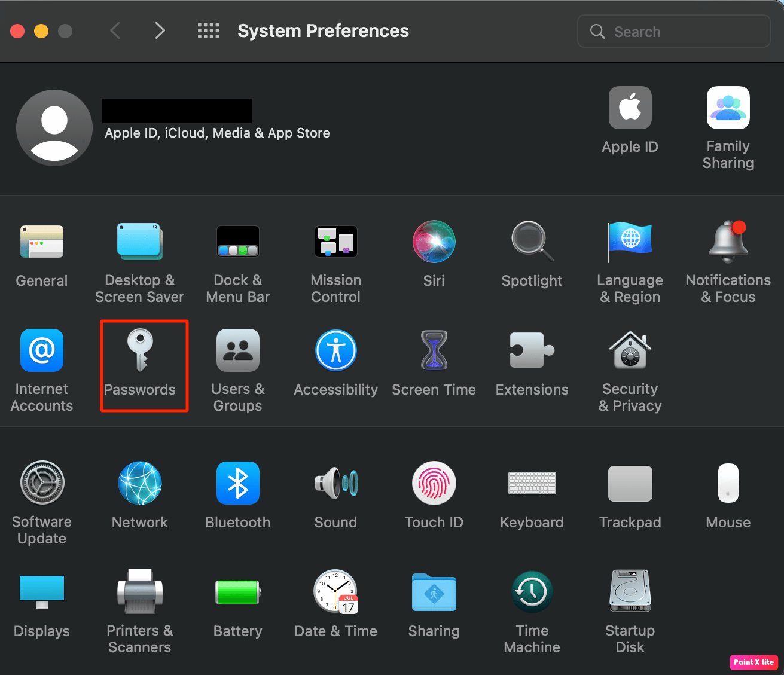Open the Passwords preference pane

(139, 366)
